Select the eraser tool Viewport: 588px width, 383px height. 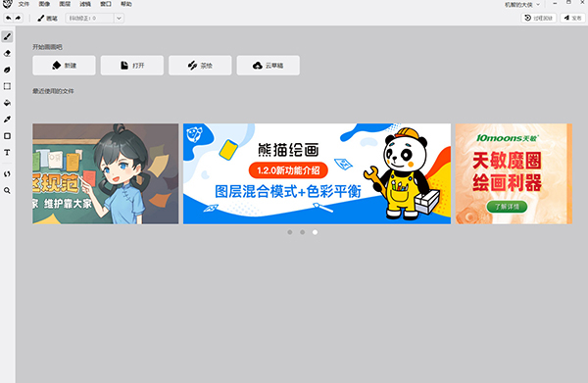coord(7,53)
